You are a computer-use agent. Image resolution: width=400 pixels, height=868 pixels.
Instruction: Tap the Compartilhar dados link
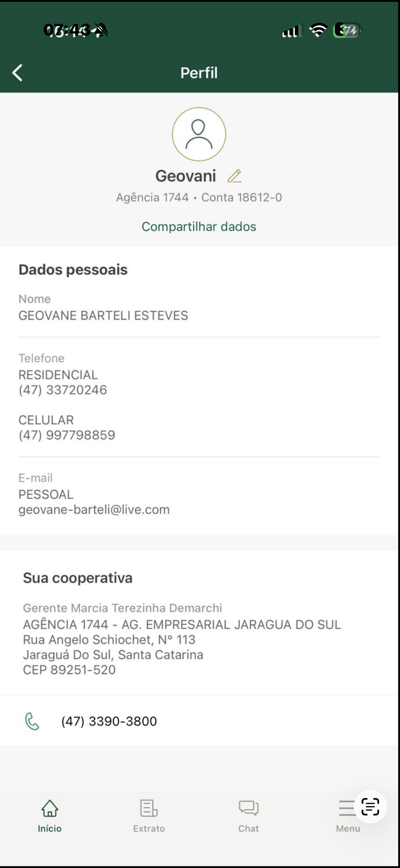(199, 227)
